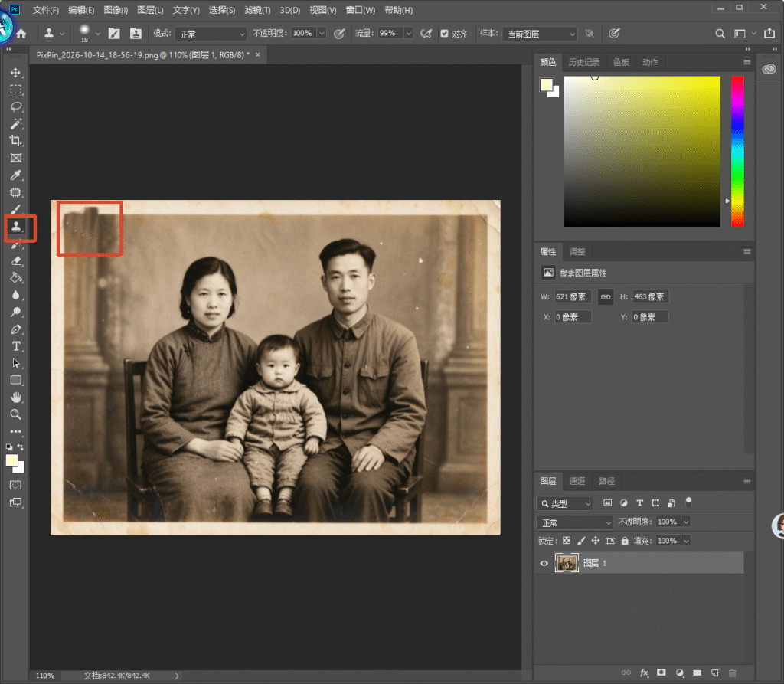This screenshot has width=784, height=684.
Task: Open the layer filter type (类型) dropdown
Action: click(564, 503)
